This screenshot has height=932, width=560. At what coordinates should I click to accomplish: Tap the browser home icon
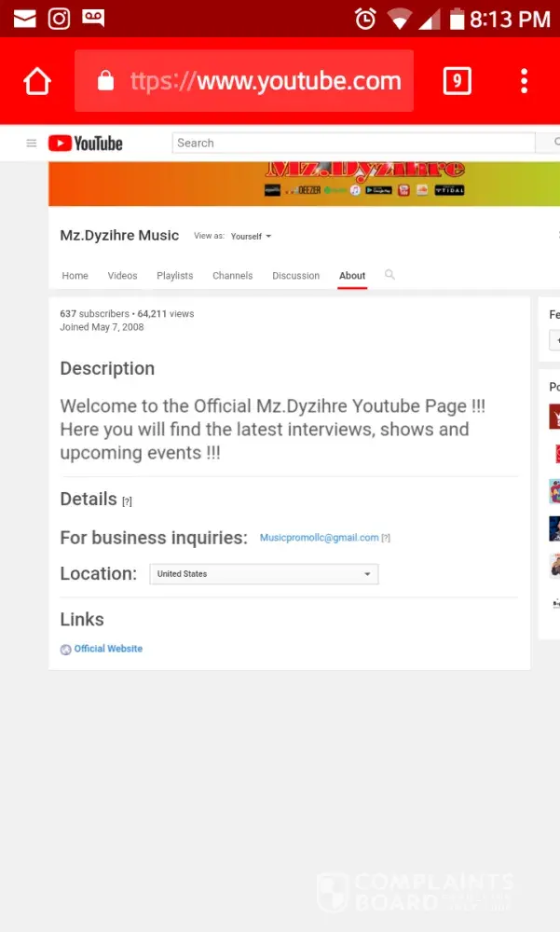click(37, 82)
